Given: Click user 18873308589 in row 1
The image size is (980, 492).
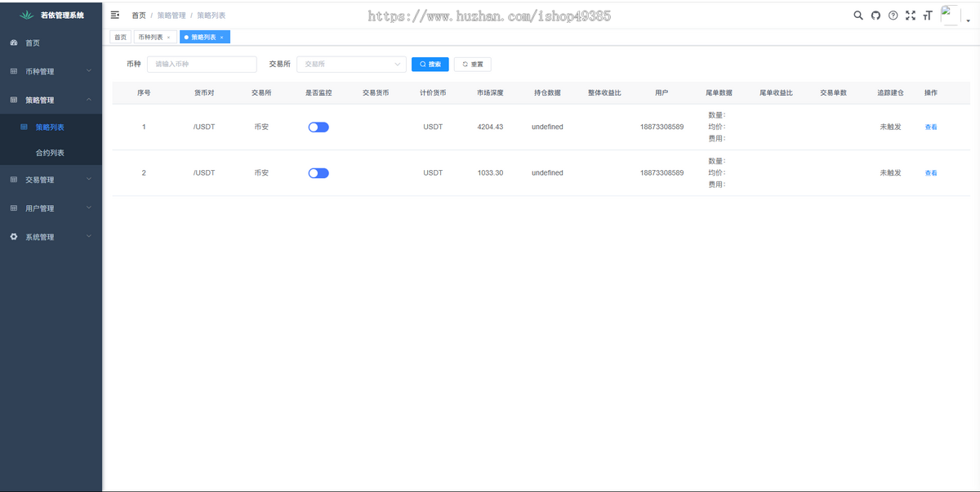Looking at the screenshot, I should click(x=661, y=127).
